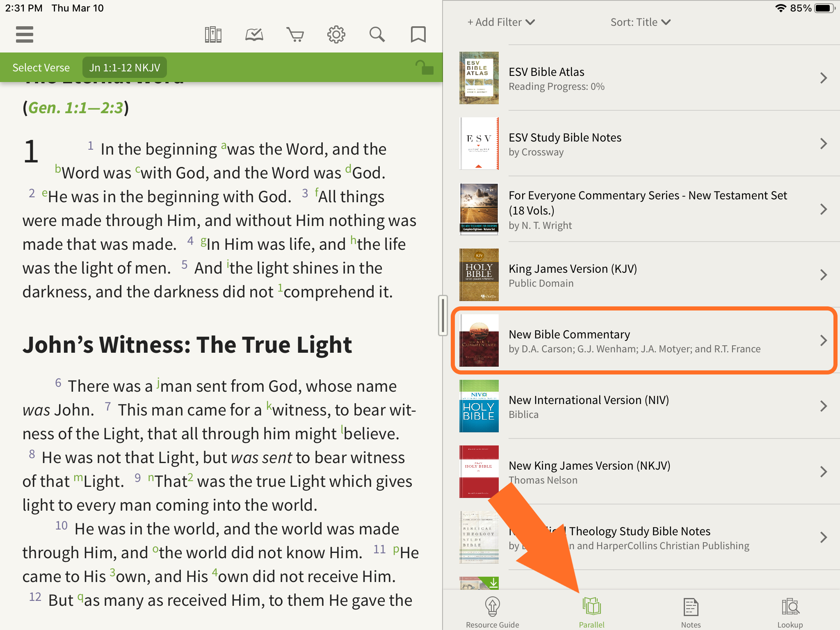Viewport: 840px width, 630px height.
Task: Expand ESV Study Bible Notes chevron
Action: (x=824, y=144)
